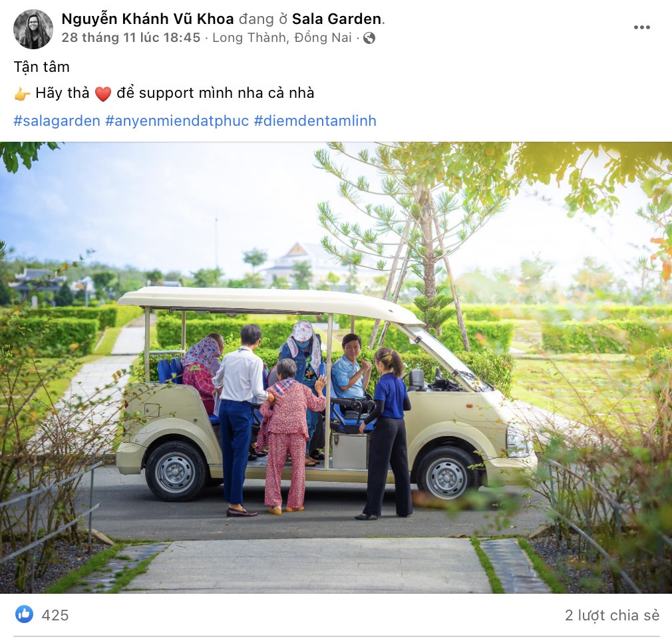Follow the #anyenmiendatphuc hashtag
Viewport: 672px width, 643px height.
[177, 121]
